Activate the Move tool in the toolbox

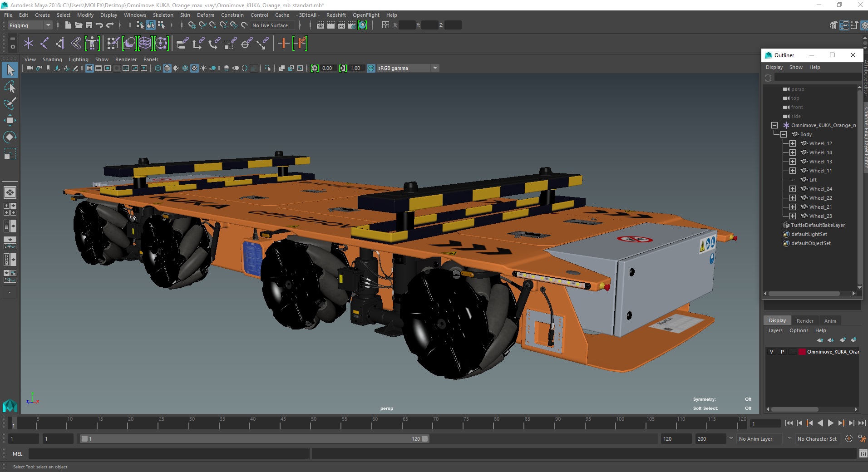10,120
